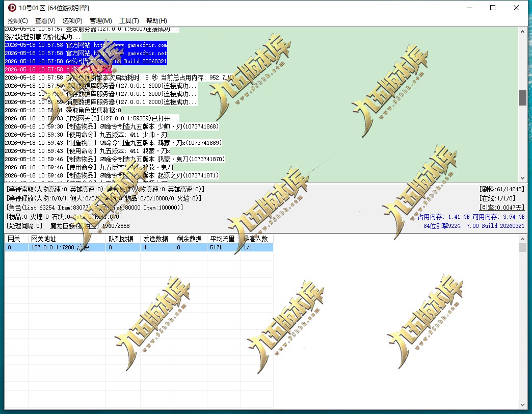532x414 pixels.
Task: Click 占用内存: 1.41 GB status text
Action: pyautogui.click(x=443, y=217)
